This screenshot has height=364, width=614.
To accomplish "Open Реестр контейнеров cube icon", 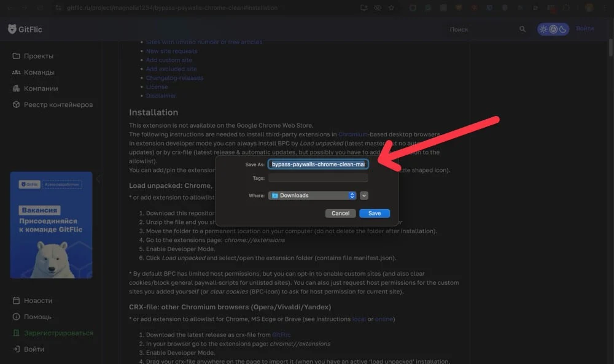I will click(x=16, y=104).
